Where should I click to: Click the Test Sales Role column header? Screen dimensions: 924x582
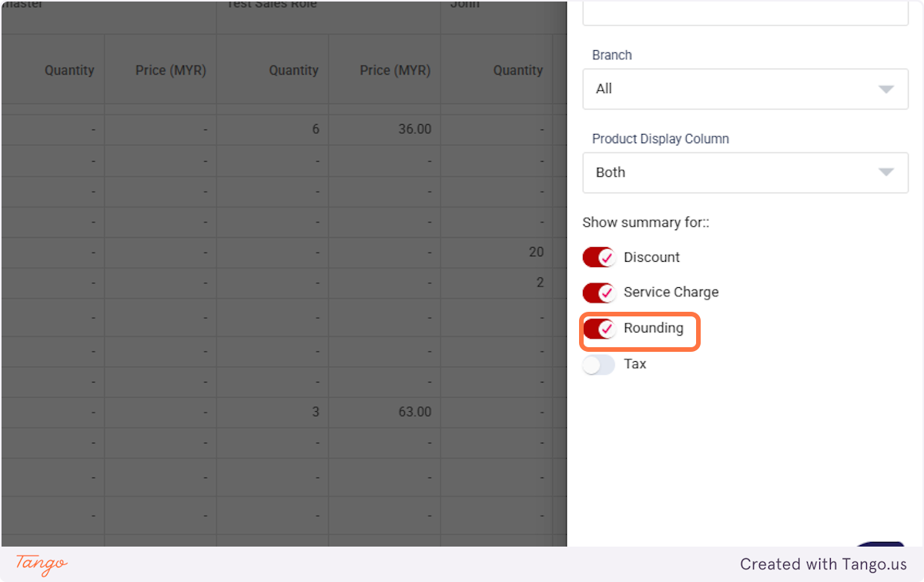pyautogui.click(x=328, y=15)
